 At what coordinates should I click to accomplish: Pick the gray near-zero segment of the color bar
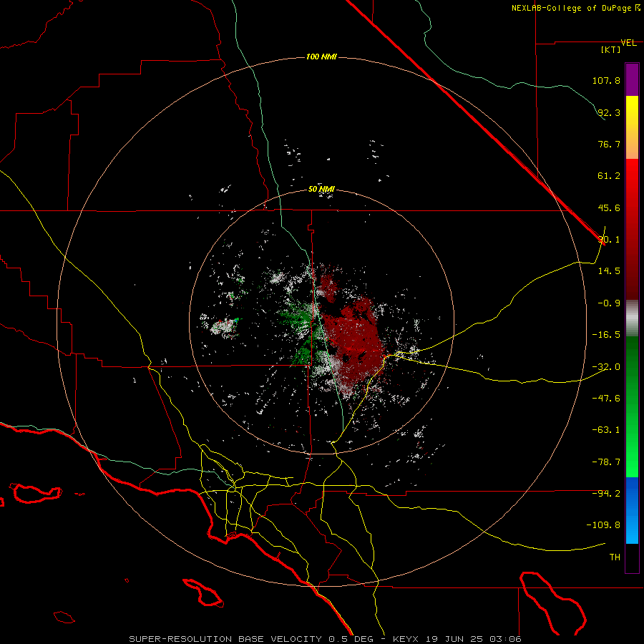pos(632,318)
